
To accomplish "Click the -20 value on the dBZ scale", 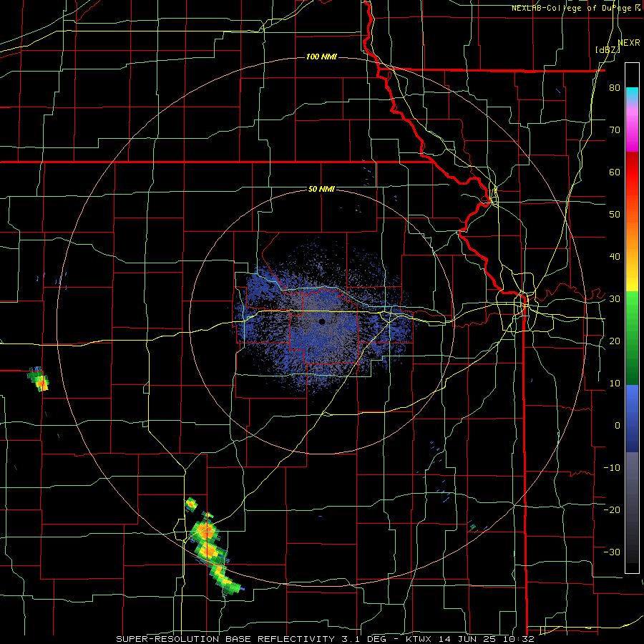I will coord(612,509).
